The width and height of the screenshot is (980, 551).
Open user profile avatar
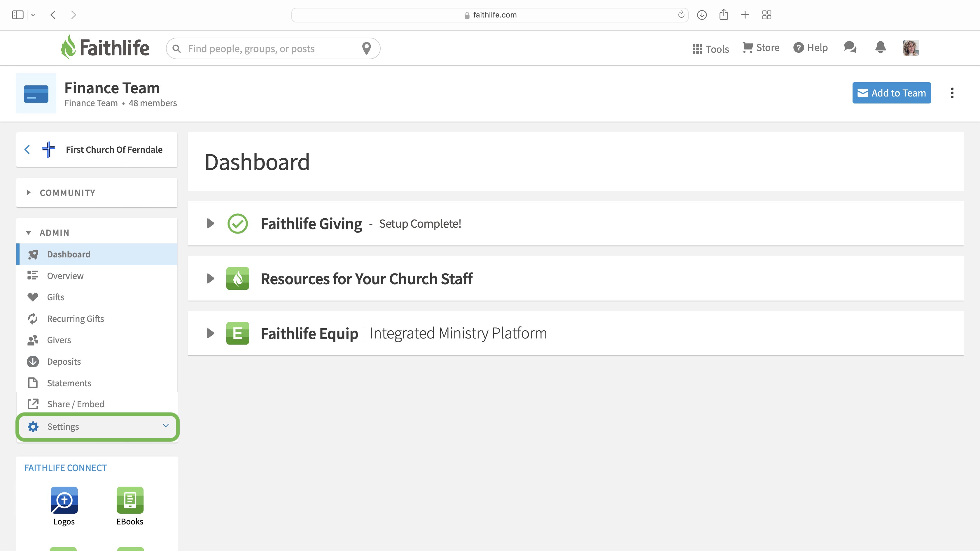[911, 48]
